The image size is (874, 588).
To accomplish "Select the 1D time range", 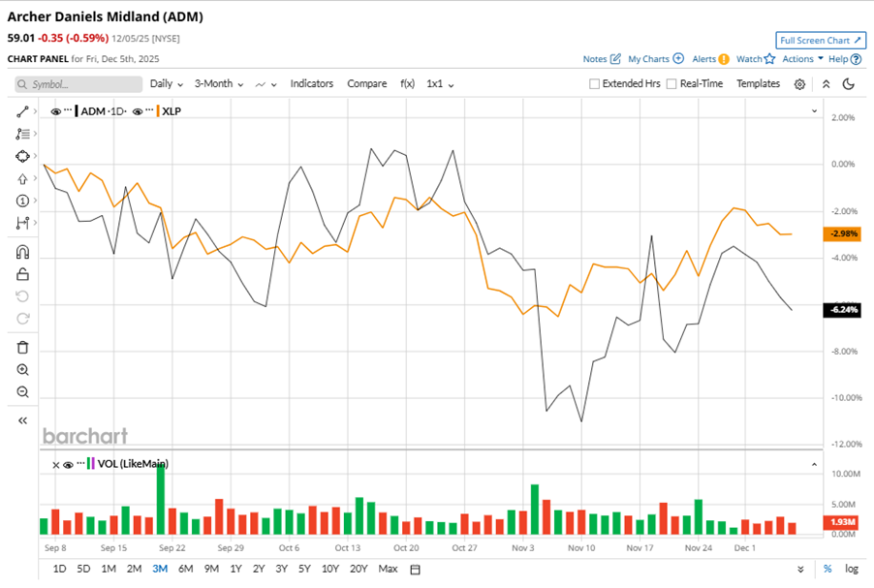I will (x=59, y=569).
